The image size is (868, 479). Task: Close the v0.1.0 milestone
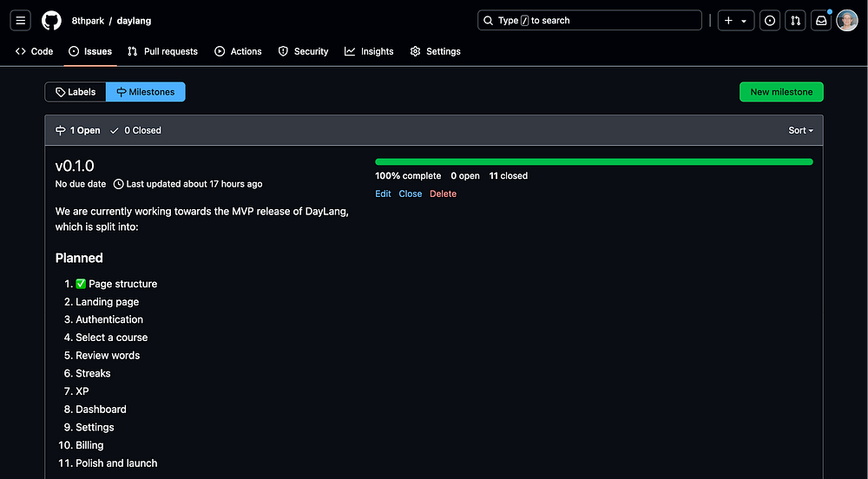click(x=411, y=194)
